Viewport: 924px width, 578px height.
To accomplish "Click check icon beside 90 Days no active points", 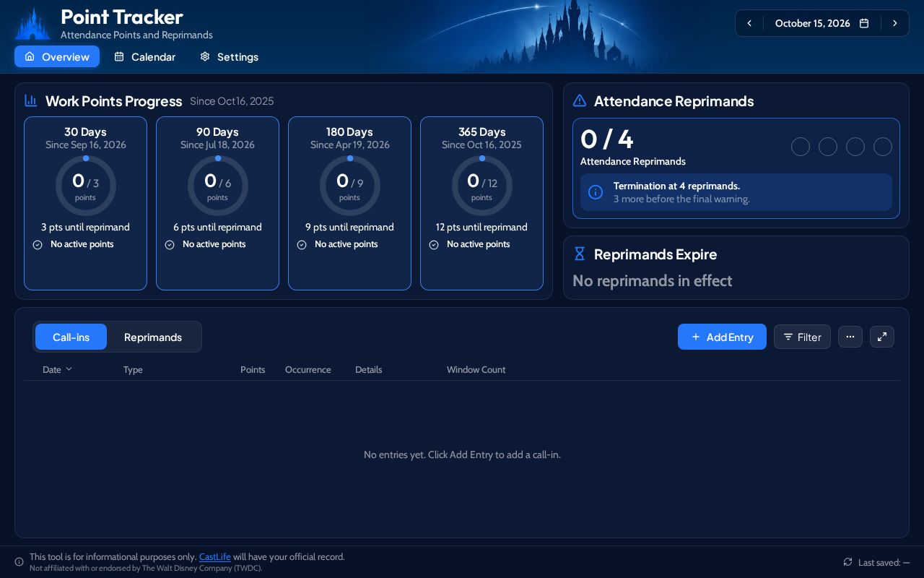I will 170,245.
